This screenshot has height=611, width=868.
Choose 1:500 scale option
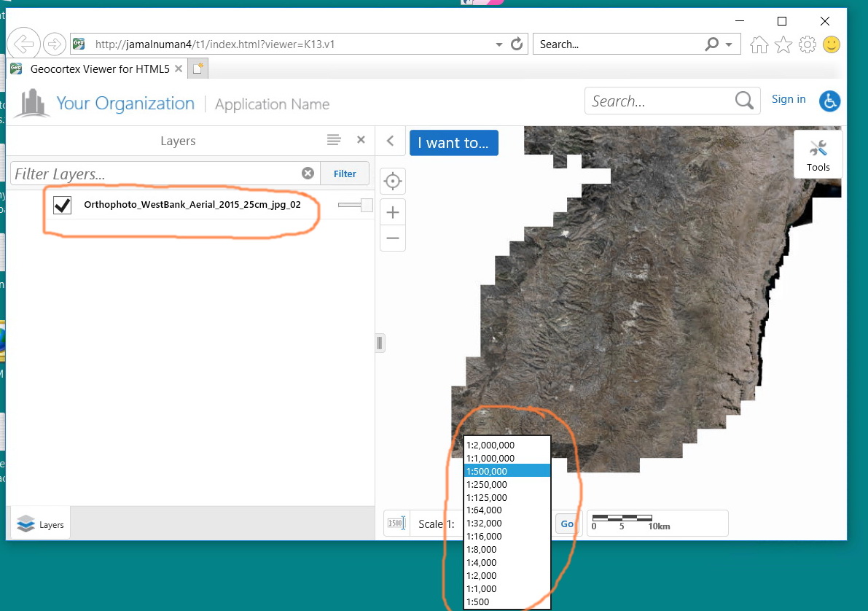click(x=507, y=602)
